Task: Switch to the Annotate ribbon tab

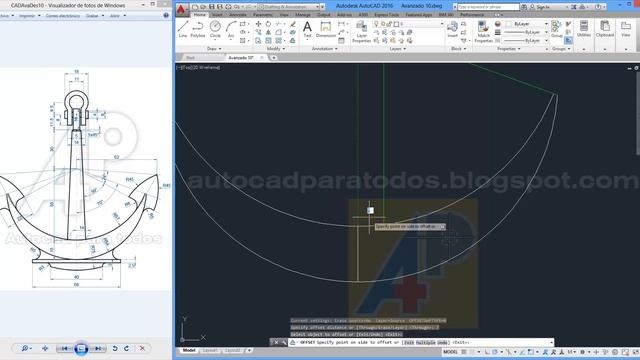Action: (238, 15)
